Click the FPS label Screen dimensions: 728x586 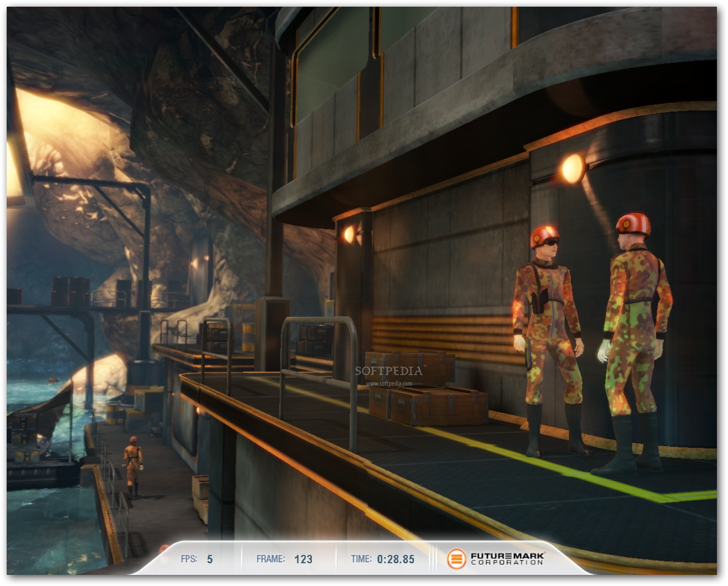[189, 559]
